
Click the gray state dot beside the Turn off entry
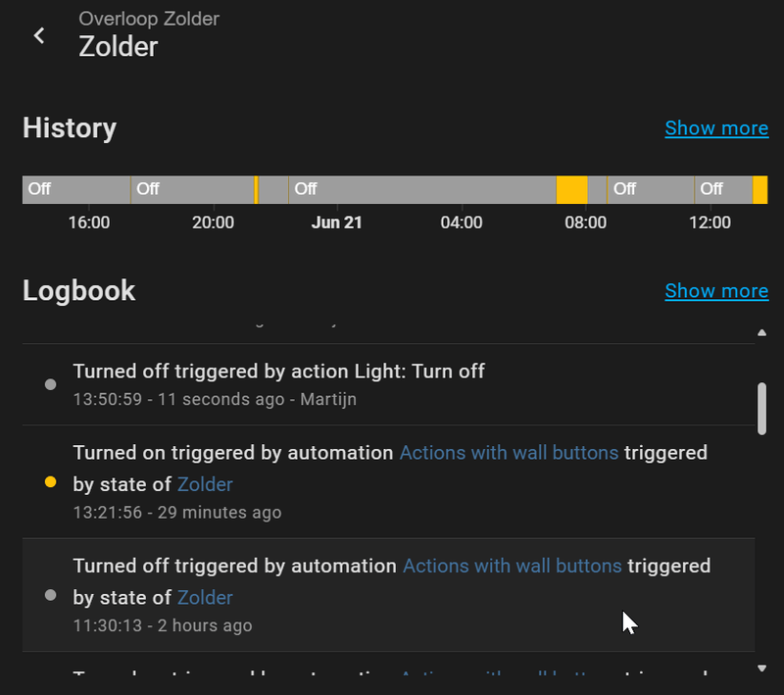50,384
